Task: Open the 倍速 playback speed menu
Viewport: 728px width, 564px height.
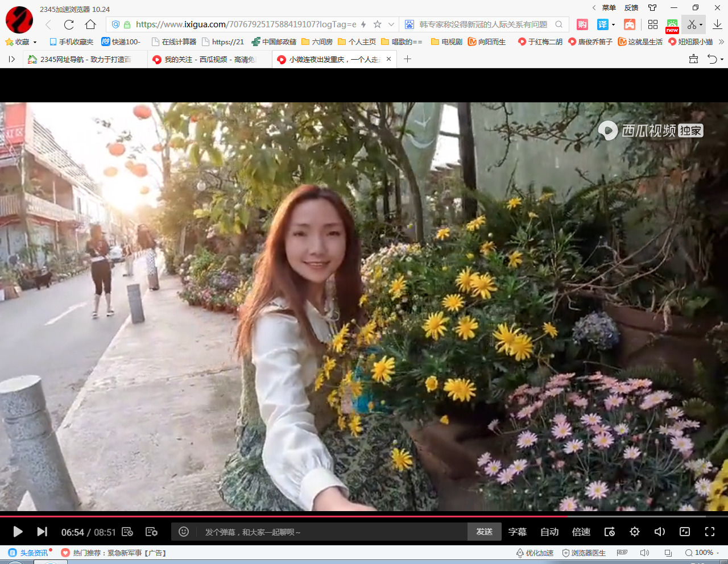Action: 581,532
